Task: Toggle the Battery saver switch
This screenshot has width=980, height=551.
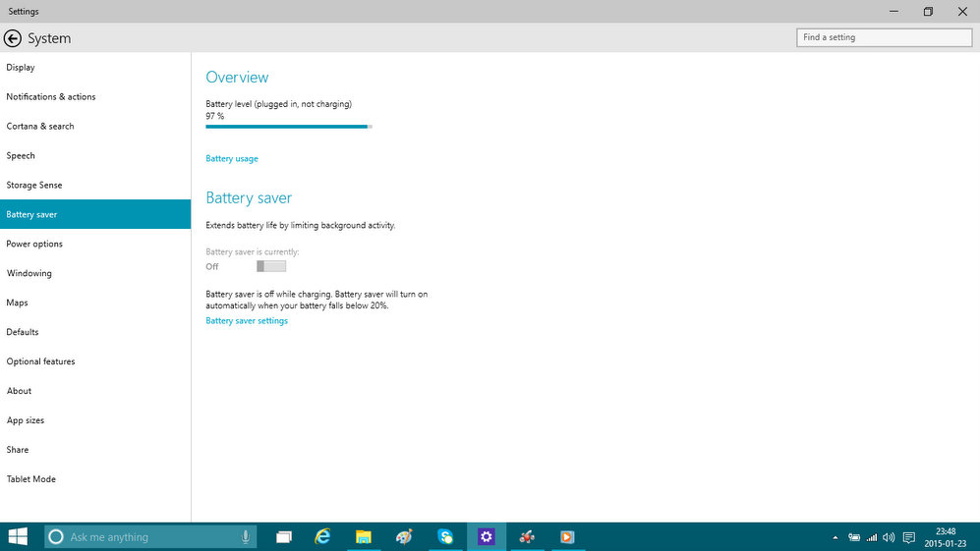Action: (x=271, y=266)
